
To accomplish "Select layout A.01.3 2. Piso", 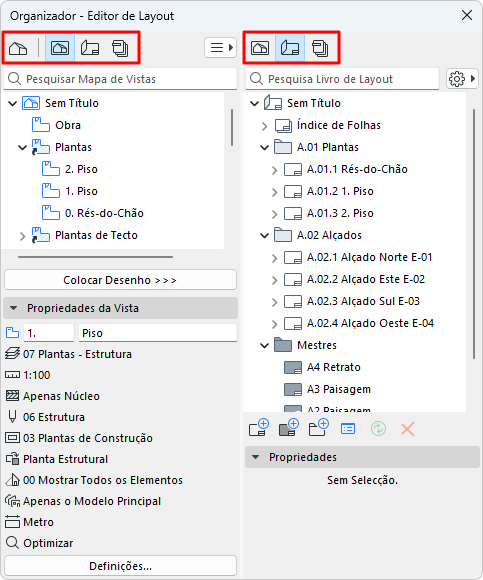I will click(329, 213).
